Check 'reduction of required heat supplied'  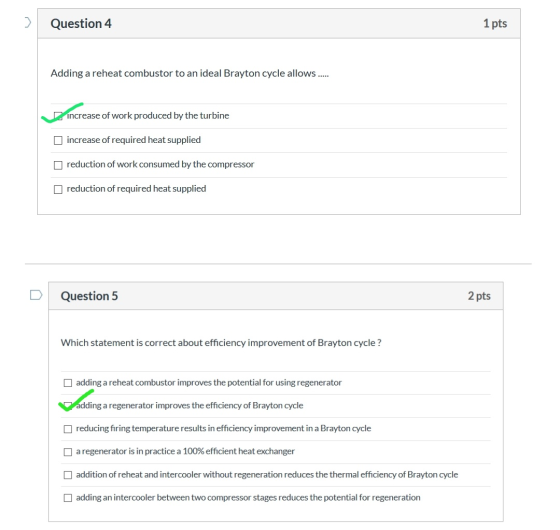(58, 189)
